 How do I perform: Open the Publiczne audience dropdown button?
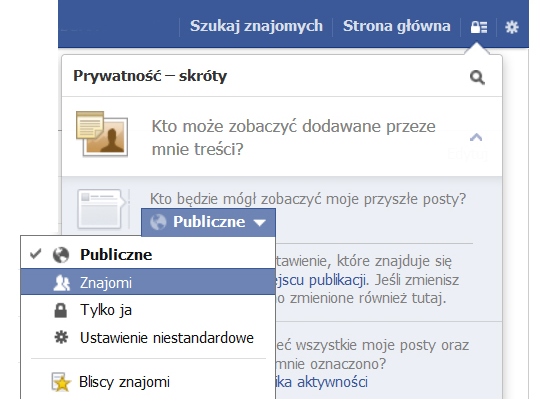[208, 222]
